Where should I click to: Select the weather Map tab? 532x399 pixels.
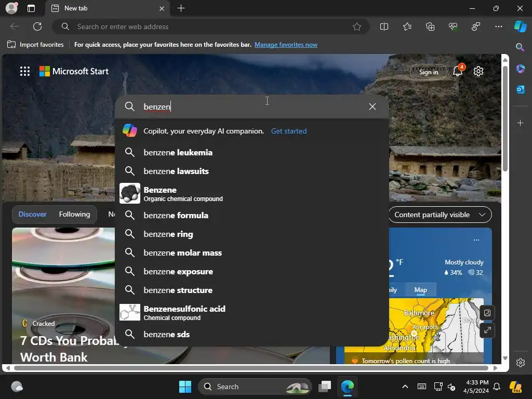(x=420, y=290)
